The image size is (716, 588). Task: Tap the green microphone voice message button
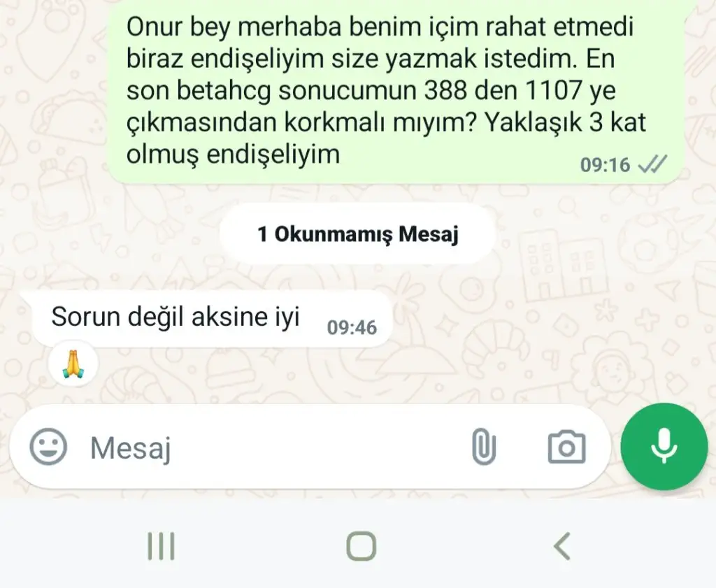click(664, 447)
